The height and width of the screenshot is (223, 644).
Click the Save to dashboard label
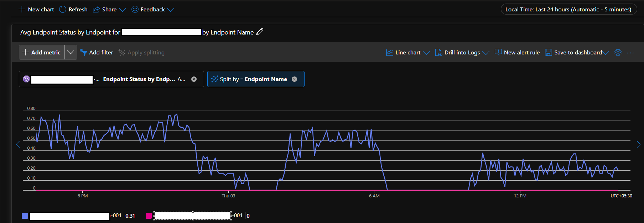tap(578, 53)
